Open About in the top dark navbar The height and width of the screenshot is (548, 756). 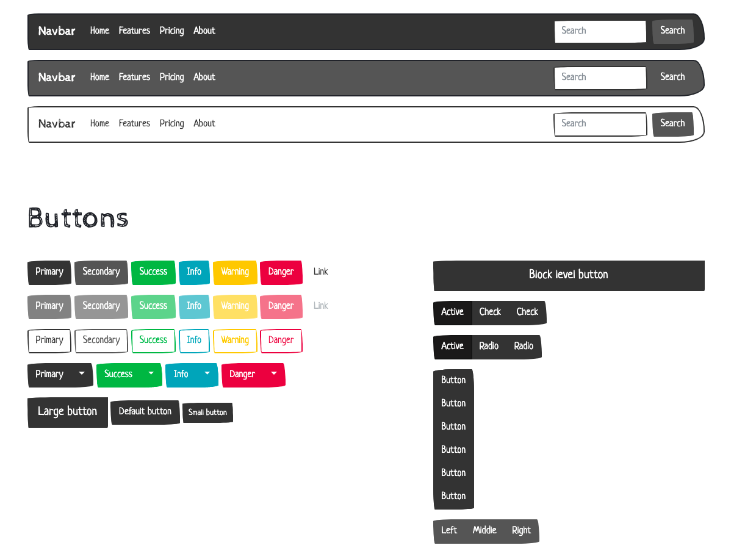point(204,31)
